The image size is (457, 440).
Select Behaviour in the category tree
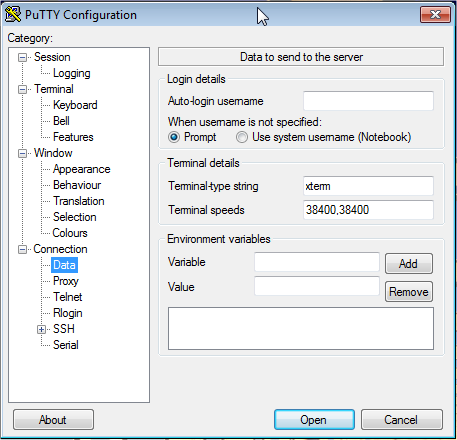(77, 185)
